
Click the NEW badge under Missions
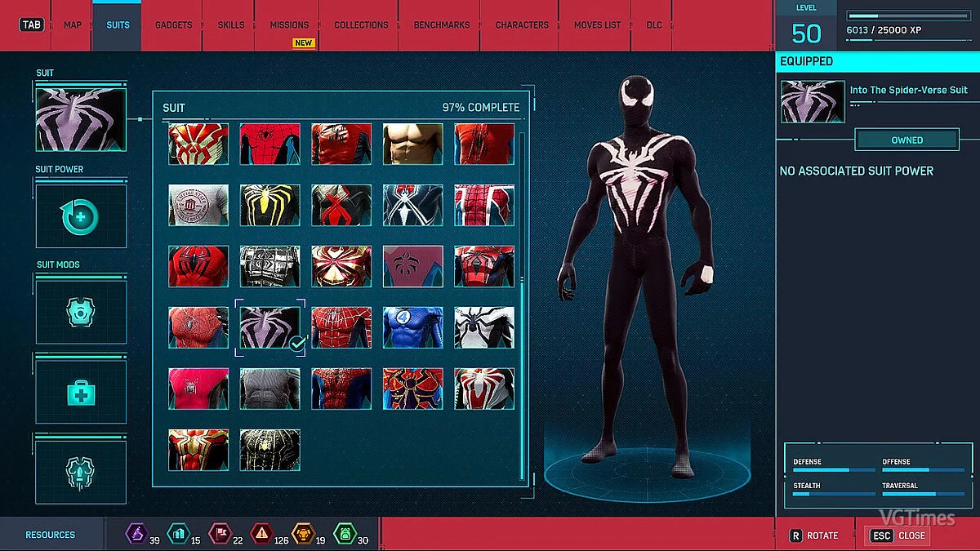point(304,43)
